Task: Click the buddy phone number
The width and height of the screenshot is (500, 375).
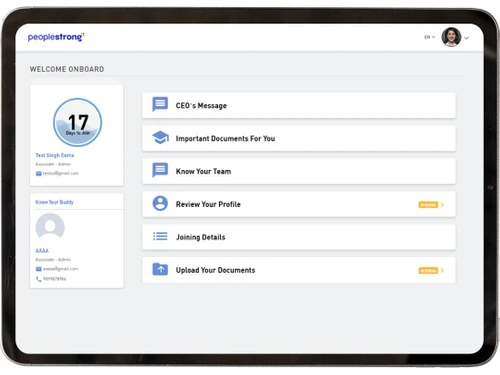Action: tap(55, 279)
